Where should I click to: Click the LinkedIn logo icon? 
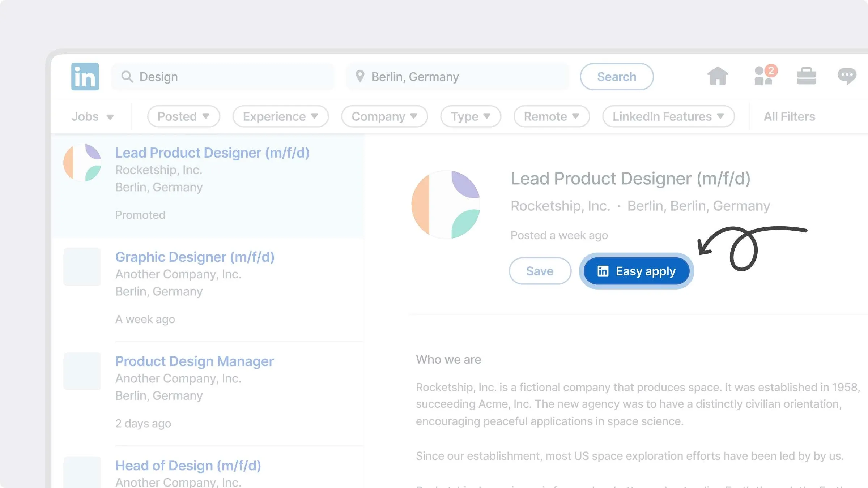(85, 77)
